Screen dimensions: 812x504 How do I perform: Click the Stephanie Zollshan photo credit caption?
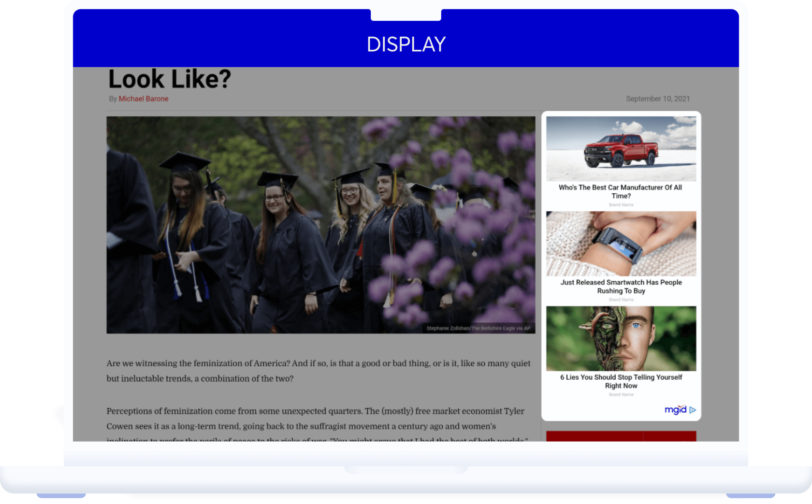tap(478, 328)
